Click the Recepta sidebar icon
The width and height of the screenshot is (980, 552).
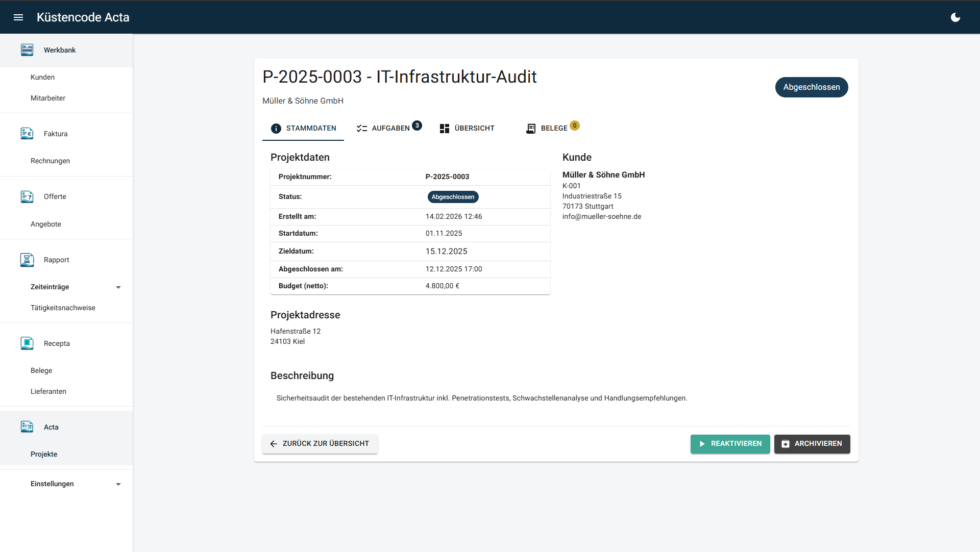click(x=27, y=343)
